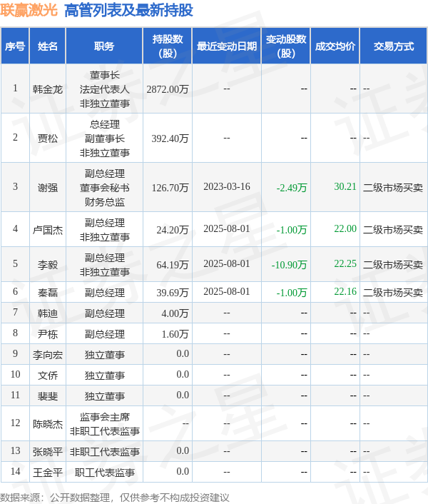Click the name 陈晓杰

[48, 424]
